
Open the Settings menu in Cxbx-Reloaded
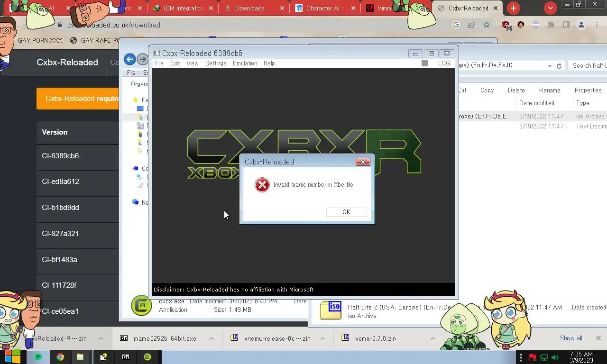tap(216, 64)
